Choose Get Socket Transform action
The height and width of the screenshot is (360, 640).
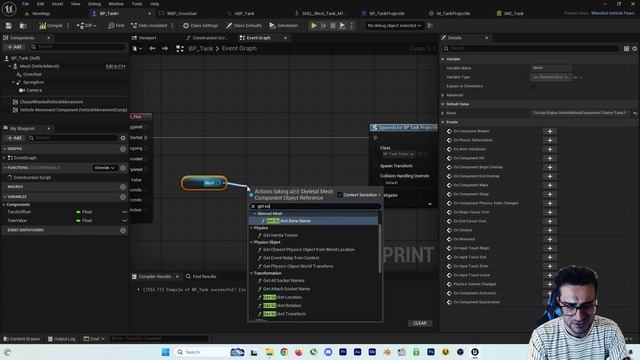tap(284, 314)
